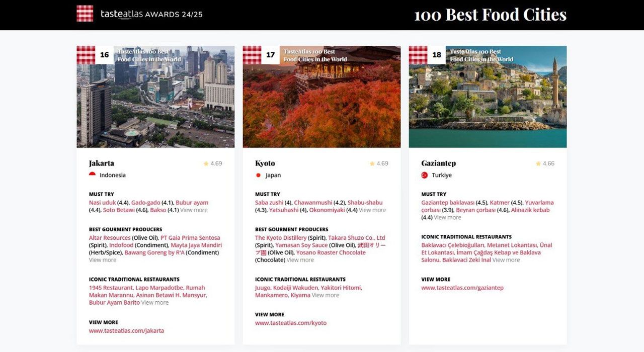Viewport: 644px width, 352px height.
Task: Open the Gaziantep baklavası dish link
Action: (448, 203)
